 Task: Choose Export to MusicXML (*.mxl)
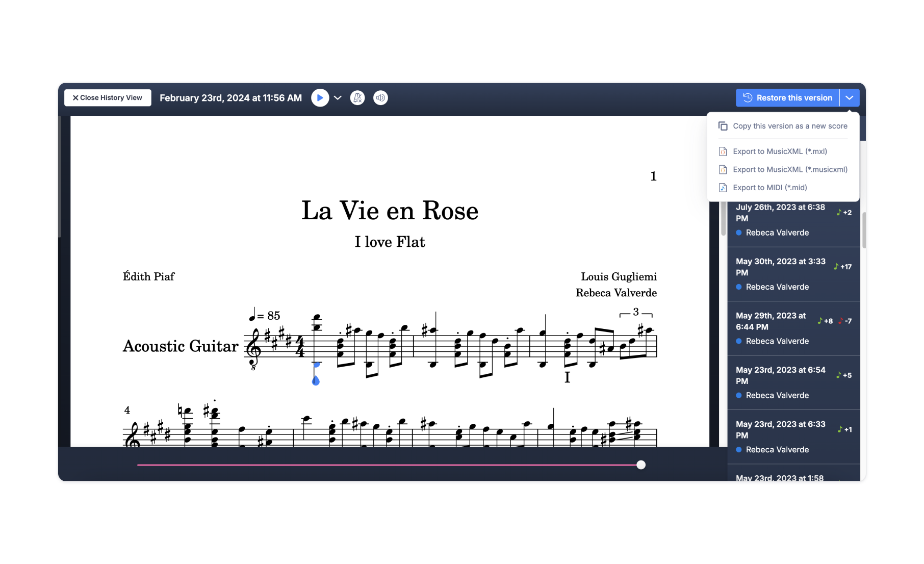780,151
